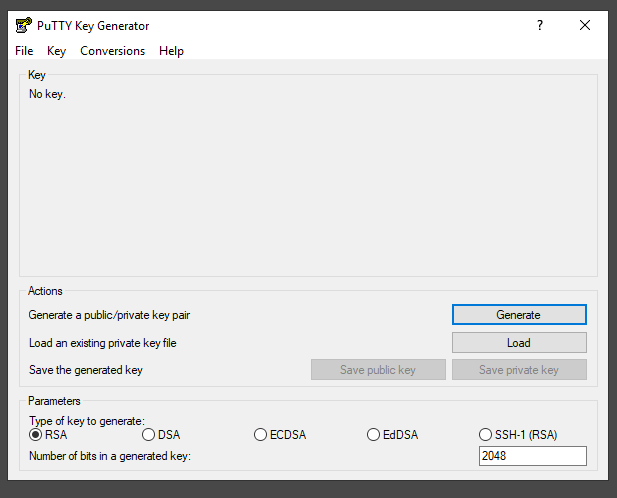
Task: Select the SSH-1 (RSA) option
Action: pyautogui.click(x=487, y=435)
